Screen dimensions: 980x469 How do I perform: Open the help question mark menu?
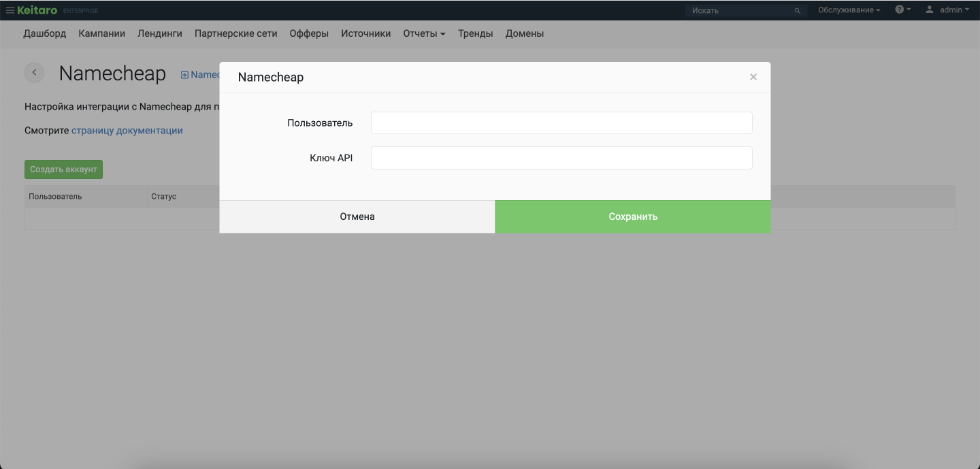point(903,10)
